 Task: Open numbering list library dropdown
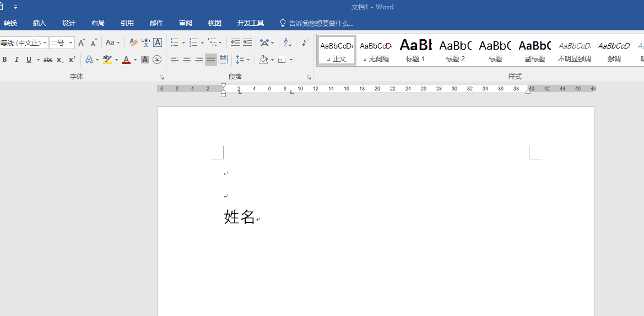click(x=202, y=42)
